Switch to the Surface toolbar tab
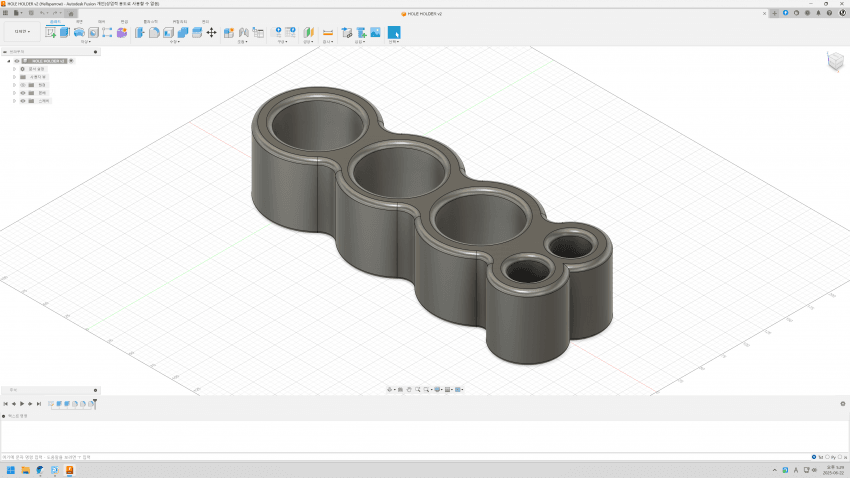The image size is (850, 478). 79,22
